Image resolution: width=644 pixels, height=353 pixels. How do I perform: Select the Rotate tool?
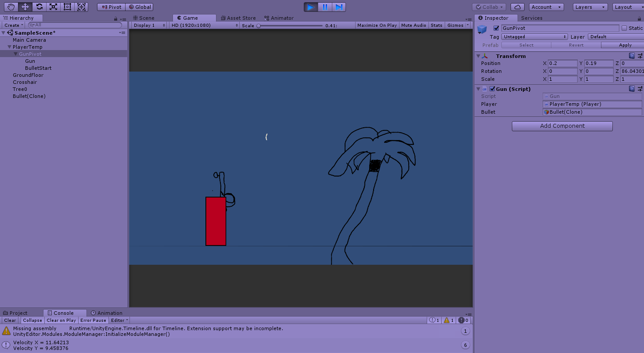click(39, 7)
